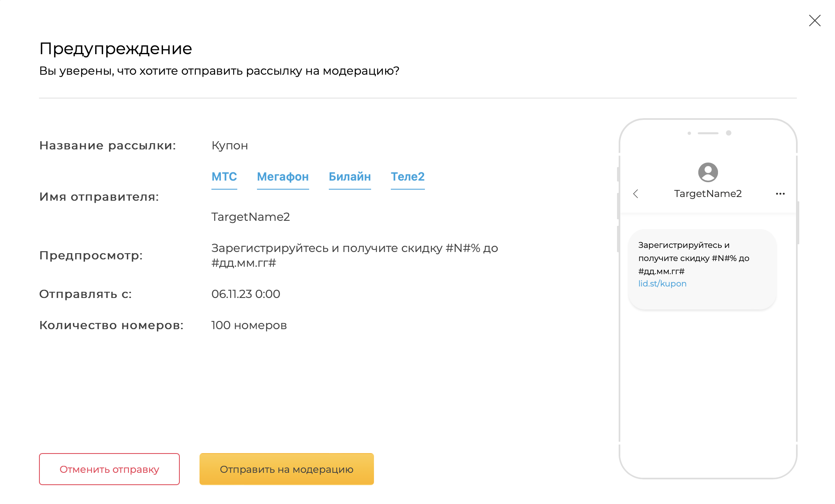Open the lid.st/kupon link
The width and height of the screenshot is (835, 504).
662,283
